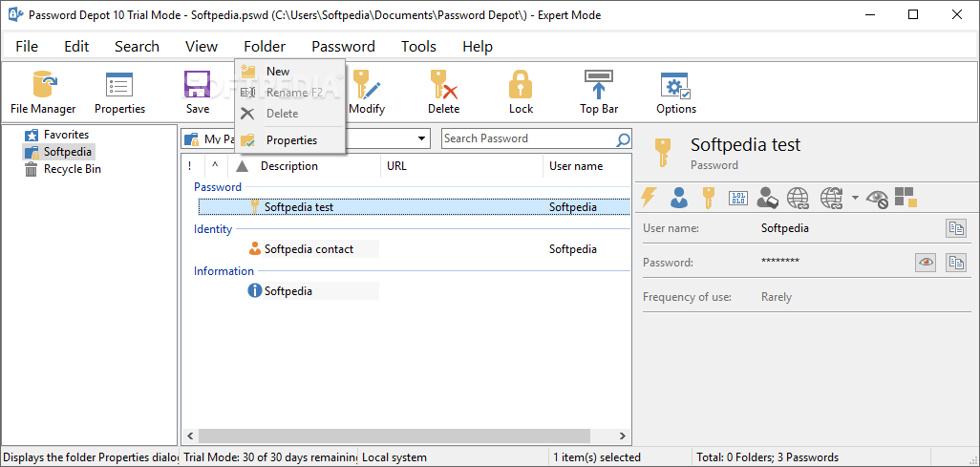Click the key icon beside Softpedia test row
Image resolution: width=980 pixels, height=467 pixels.
tap(254, 207)
